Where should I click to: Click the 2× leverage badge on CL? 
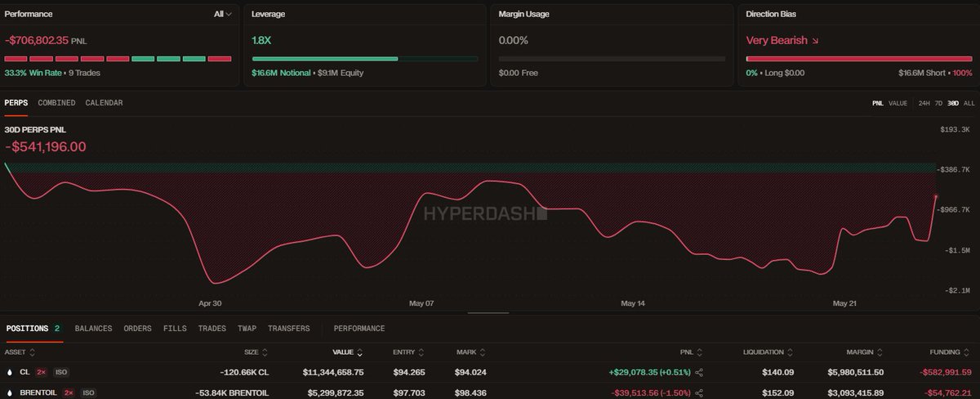pyautogui.click(x=41, y=372)
